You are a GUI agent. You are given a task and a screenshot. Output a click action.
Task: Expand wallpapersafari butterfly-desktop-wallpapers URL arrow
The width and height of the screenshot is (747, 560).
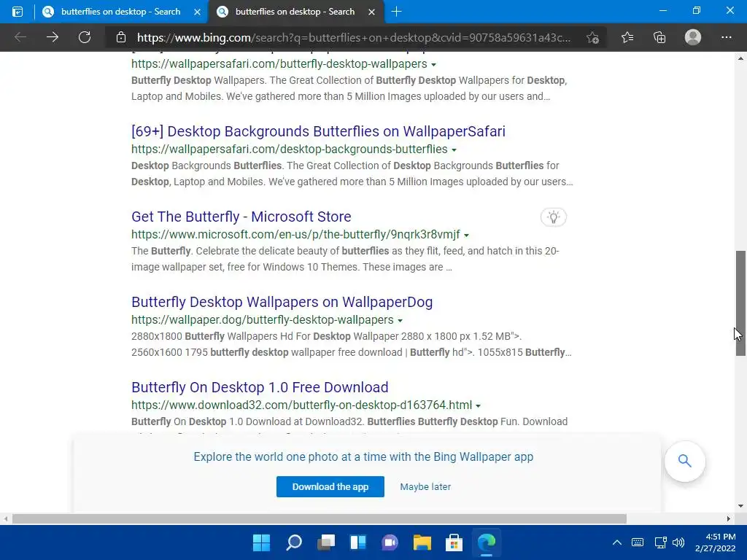[x=433, y=65]
